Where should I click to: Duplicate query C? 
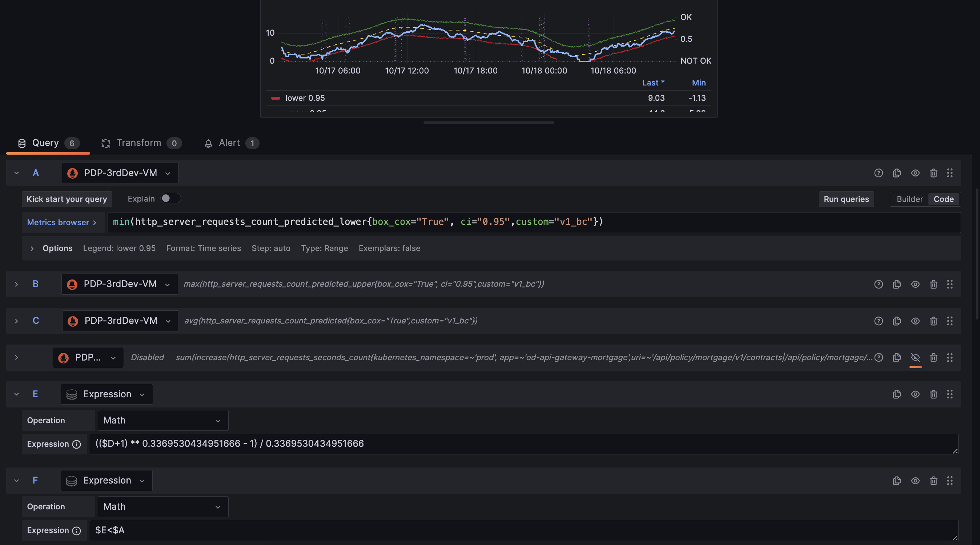pos(897,321)
